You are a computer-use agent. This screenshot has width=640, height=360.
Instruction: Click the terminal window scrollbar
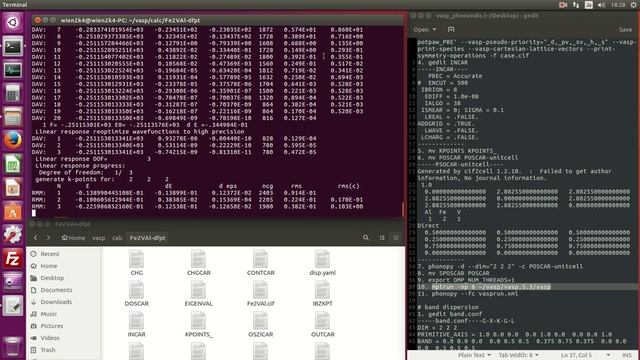point(402,209)
